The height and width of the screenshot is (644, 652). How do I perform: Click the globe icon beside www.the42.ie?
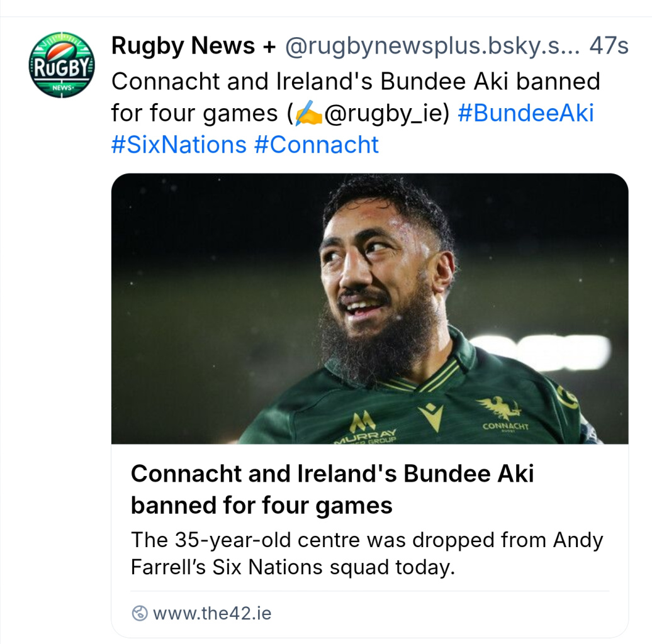(x=140, y=613)
